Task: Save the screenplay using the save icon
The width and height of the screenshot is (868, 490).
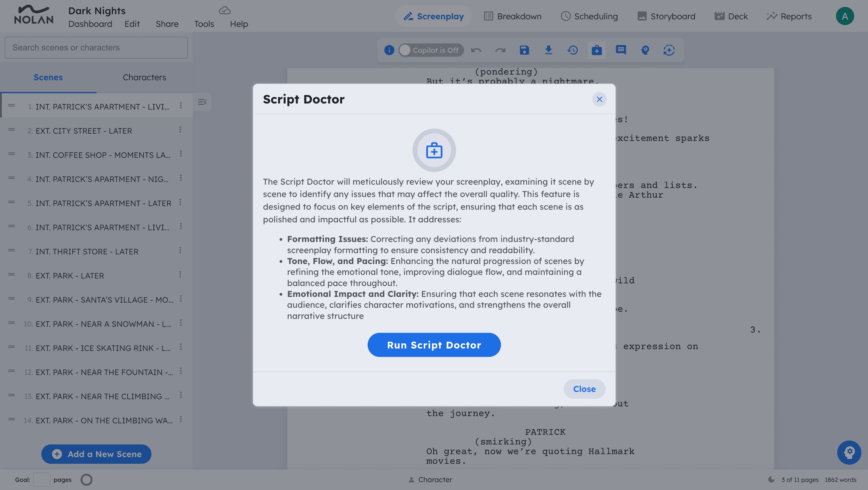Action: pyautogui.click(x=524, y=50)
